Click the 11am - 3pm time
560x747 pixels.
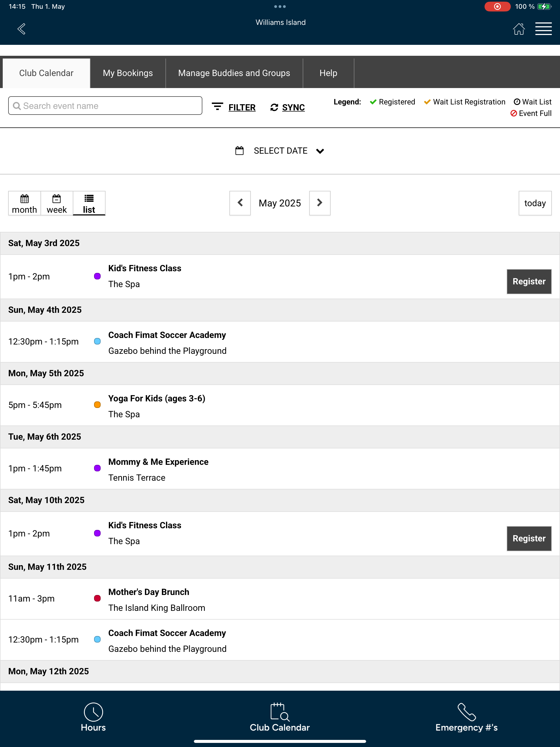tap(31, 599)
